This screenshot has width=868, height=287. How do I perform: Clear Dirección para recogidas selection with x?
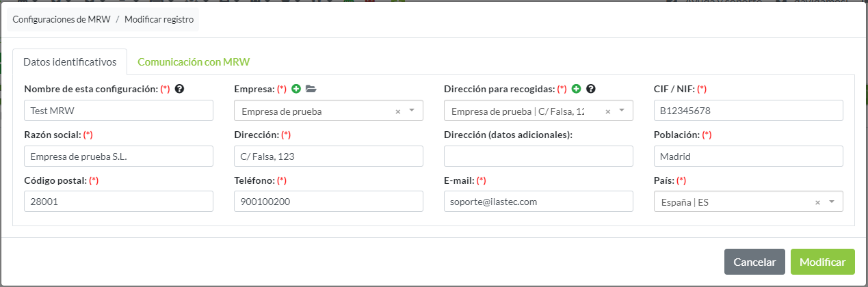click(608, 111)
